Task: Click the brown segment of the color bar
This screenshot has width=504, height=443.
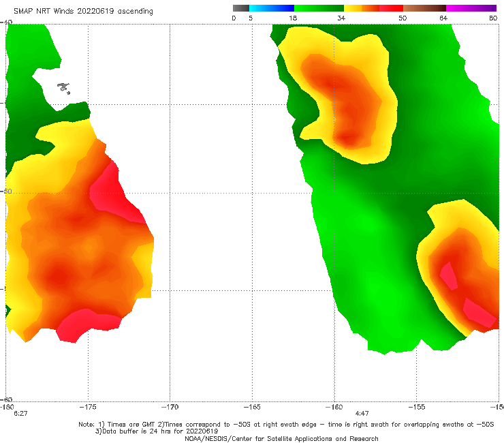Action: 424,8
